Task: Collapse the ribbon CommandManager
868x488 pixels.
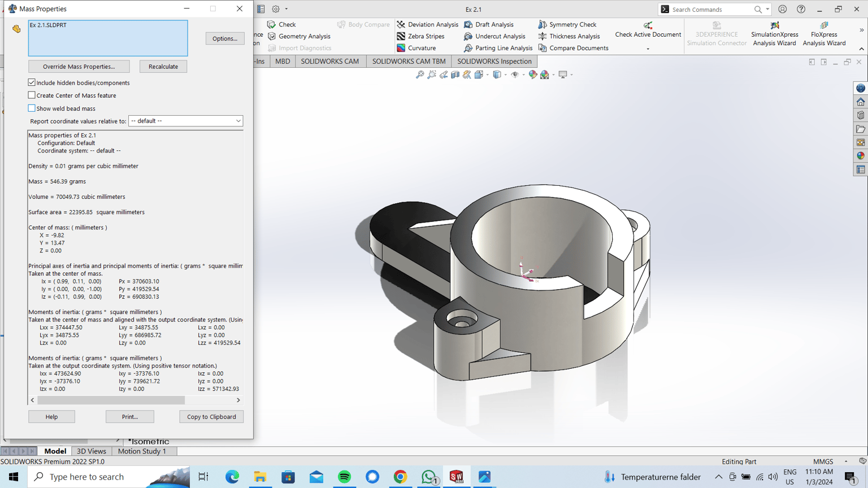Action: click(x=862, y=49)
